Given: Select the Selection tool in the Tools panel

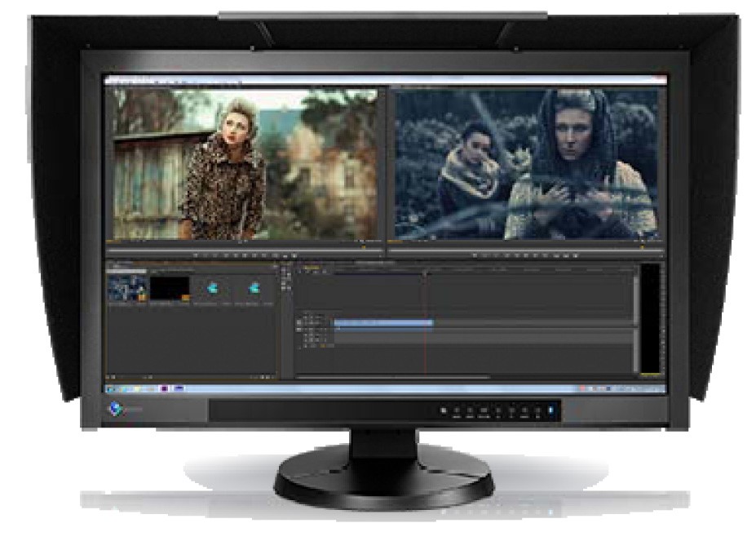Looking at the screenshot, I should tap(284, 269).
